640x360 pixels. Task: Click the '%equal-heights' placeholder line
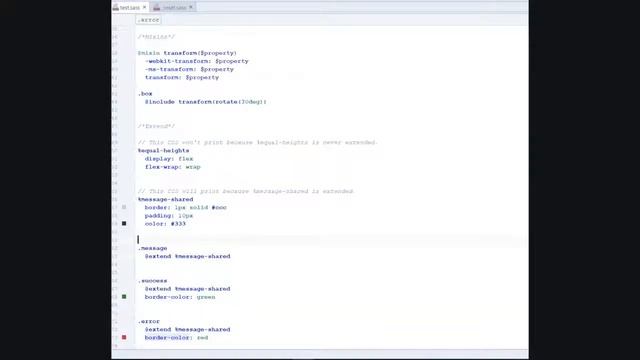tap(163, 151)
